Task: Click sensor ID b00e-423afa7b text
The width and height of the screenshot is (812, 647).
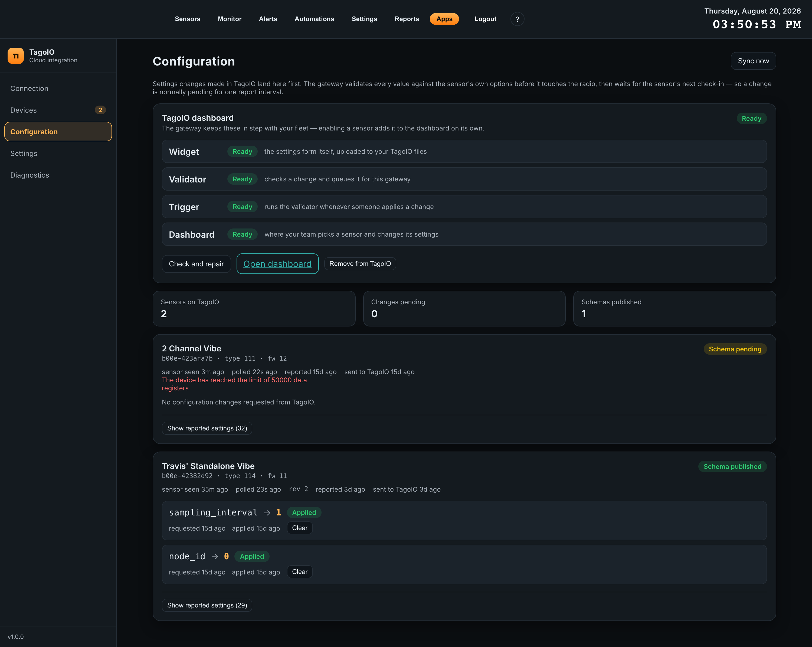Action: (187, 358)
